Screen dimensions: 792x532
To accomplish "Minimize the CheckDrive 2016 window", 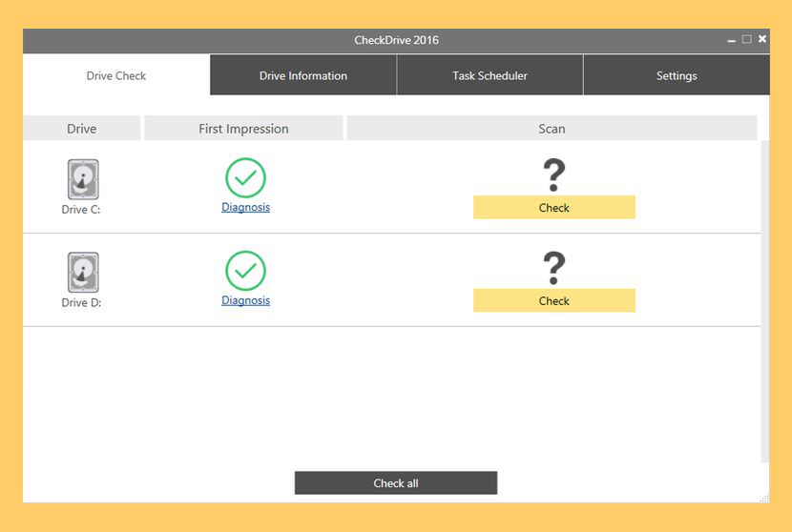I will click(x=731, y=40).
